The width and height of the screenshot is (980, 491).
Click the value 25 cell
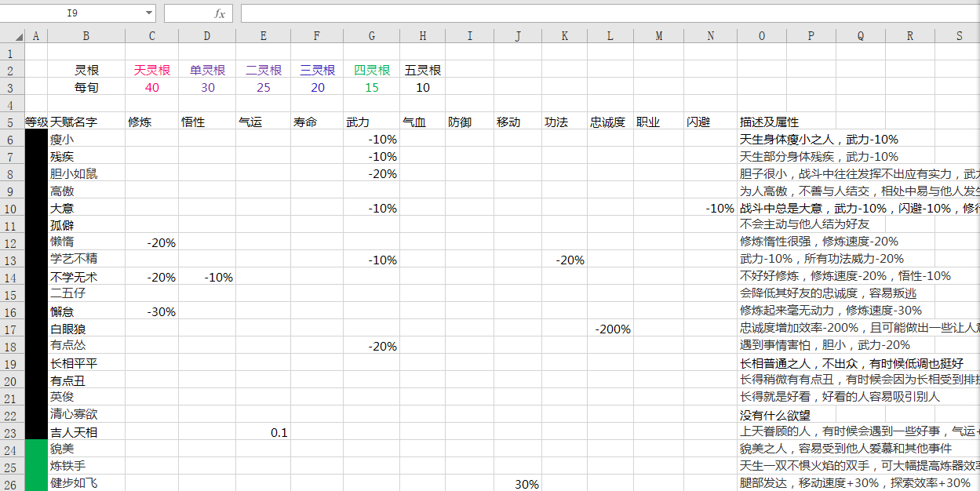coord(263,87)
